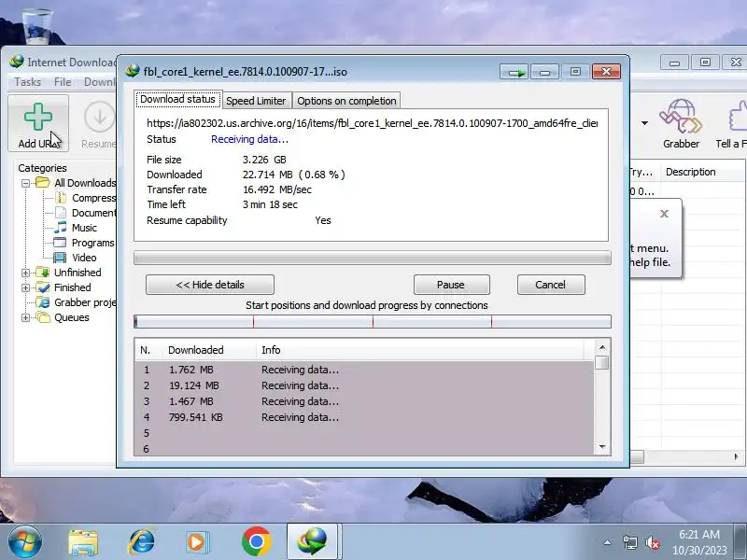Select the Music note category icon

[61, 227]
